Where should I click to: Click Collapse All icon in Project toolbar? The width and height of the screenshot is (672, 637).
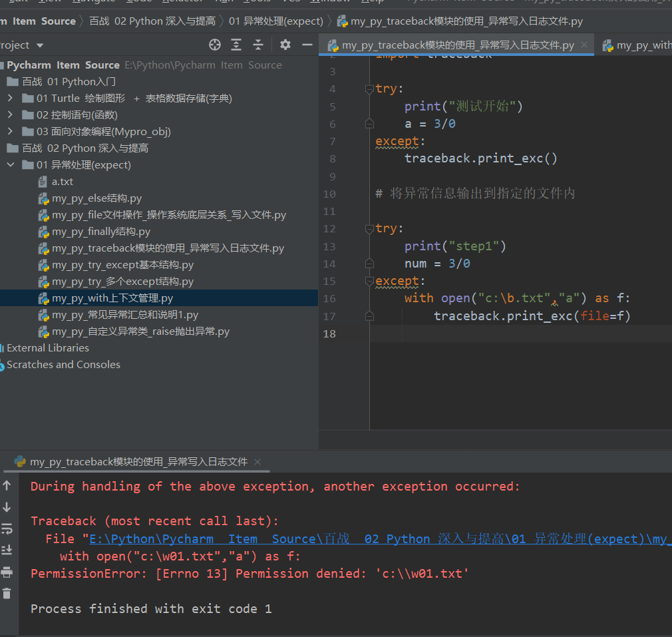tap(258, 45)
